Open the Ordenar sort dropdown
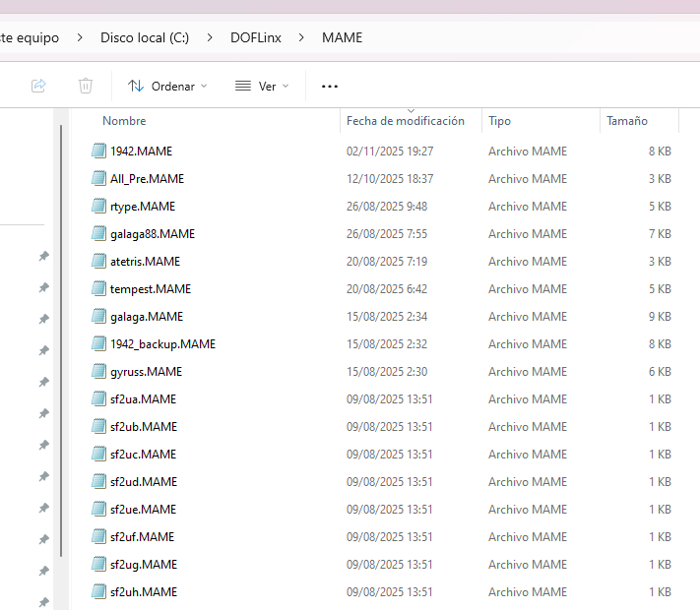 [167, 87]
